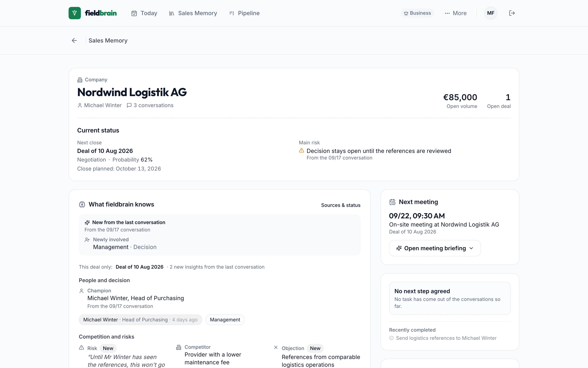Open the Today tab
The height and width of the screenshot is (368, 588).
[x=144, y=13]
